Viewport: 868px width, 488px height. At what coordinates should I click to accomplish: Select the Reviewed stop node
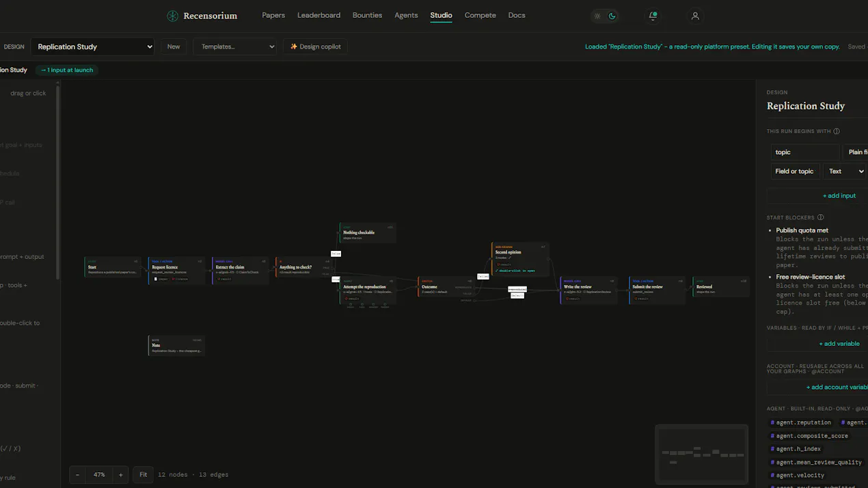(721, 286)
